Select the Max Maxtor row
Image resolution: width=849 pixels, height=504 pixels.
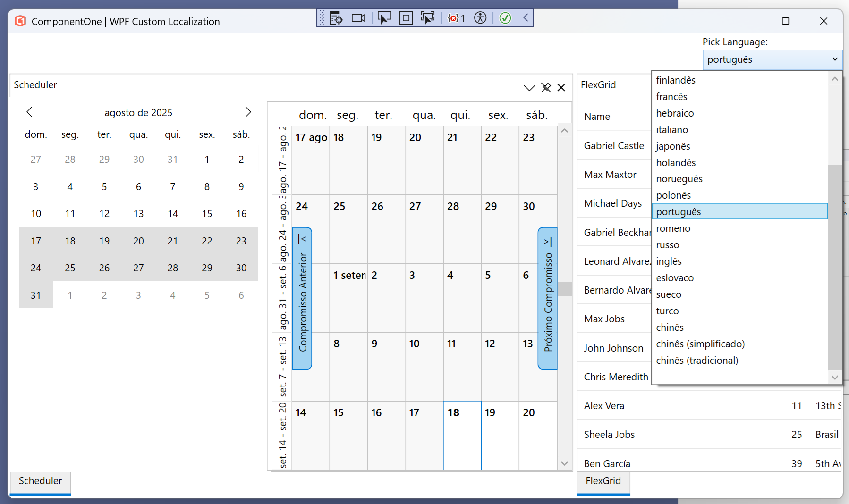click(614, 175)
